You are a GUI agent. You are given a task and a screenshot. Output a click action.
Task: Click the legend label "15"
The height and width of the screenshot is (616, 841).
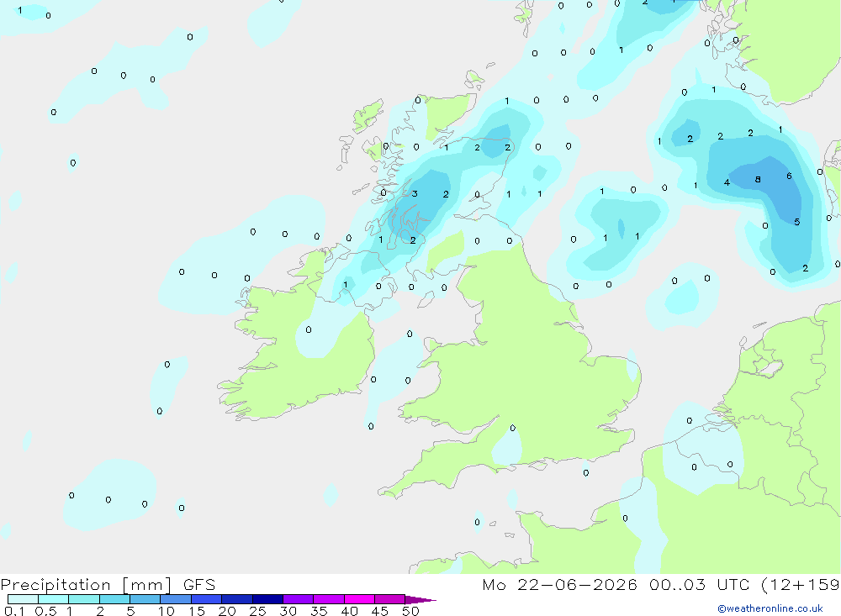click(196, 611)
